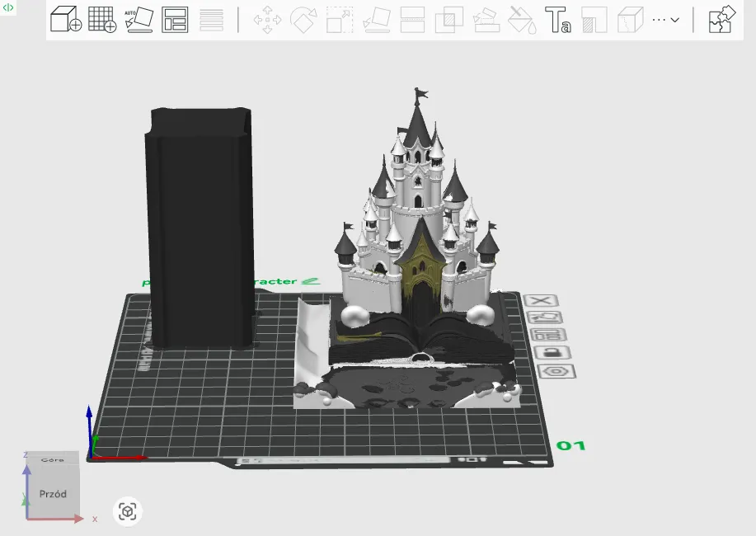This screenshot has height=536, width=756.
Task: Toggle the plate lock icon
Action: coord(552,352)
